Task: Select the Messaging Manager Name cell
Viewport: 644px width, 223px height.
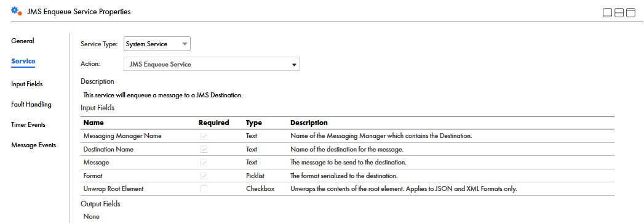Action: [x=122, y=136]
